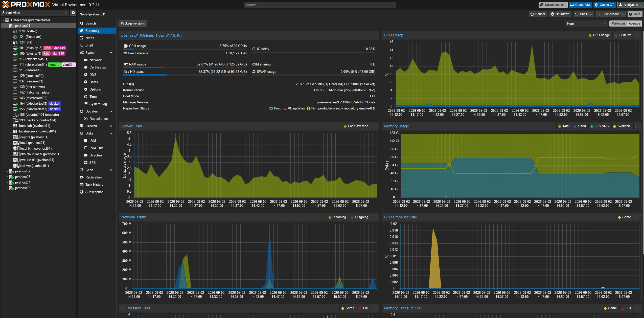The image size is (644, 318).
Task: Select the Summary menu item
Action: (x=97, y=31)
